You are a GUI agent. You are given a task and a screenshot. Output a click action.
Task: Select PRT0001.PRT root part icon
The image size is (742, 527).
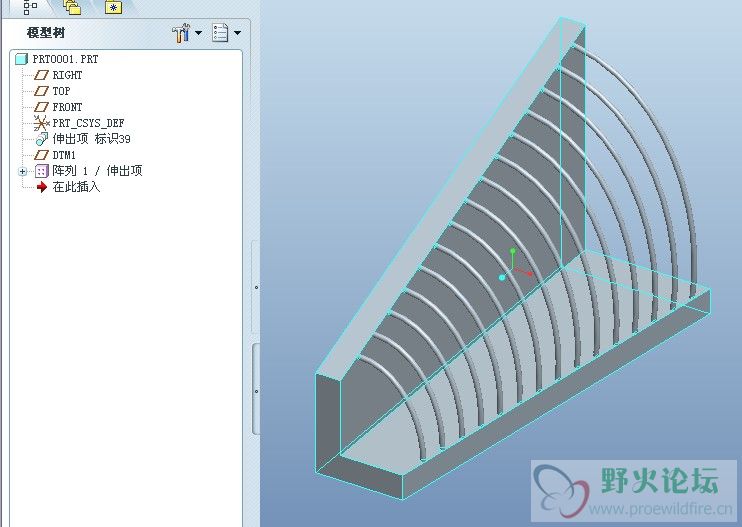click(x=22, y=59)
